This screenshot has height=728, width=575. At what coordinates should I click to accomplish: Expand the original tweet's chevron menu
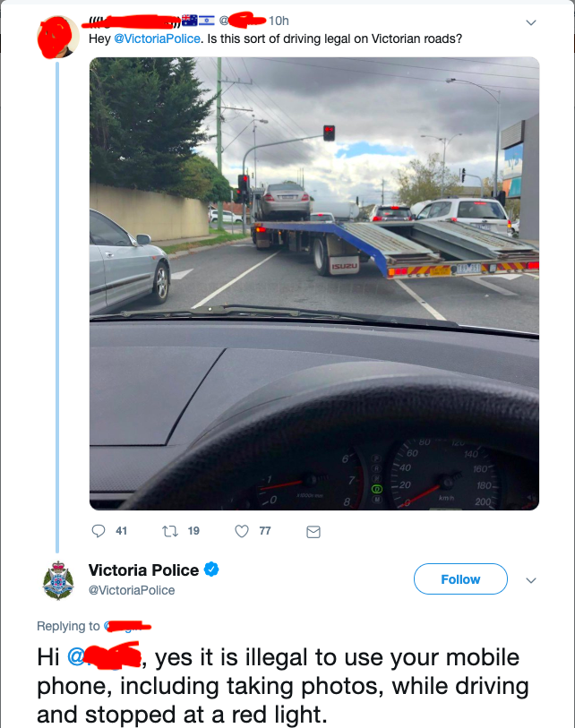pyautogui.click(x=530, y=22)
